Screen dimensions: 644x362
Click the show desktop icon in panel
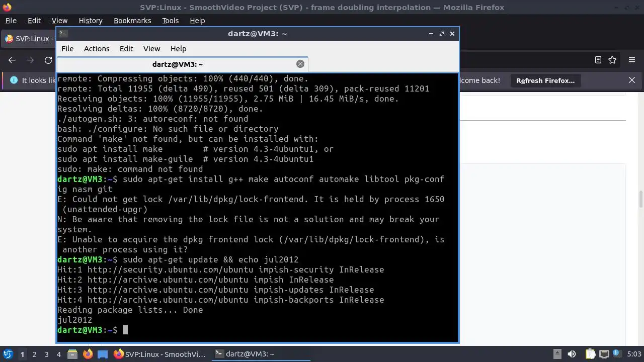click(103, 354)
